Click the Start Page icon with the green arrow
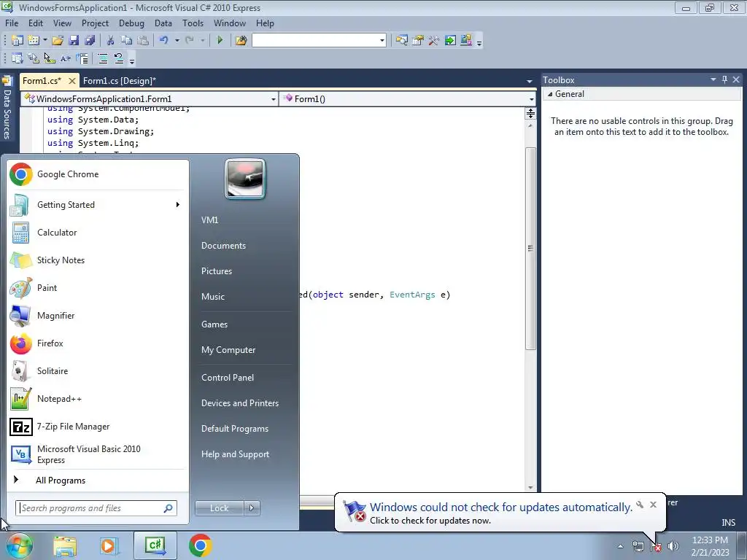 click(449, 41)
